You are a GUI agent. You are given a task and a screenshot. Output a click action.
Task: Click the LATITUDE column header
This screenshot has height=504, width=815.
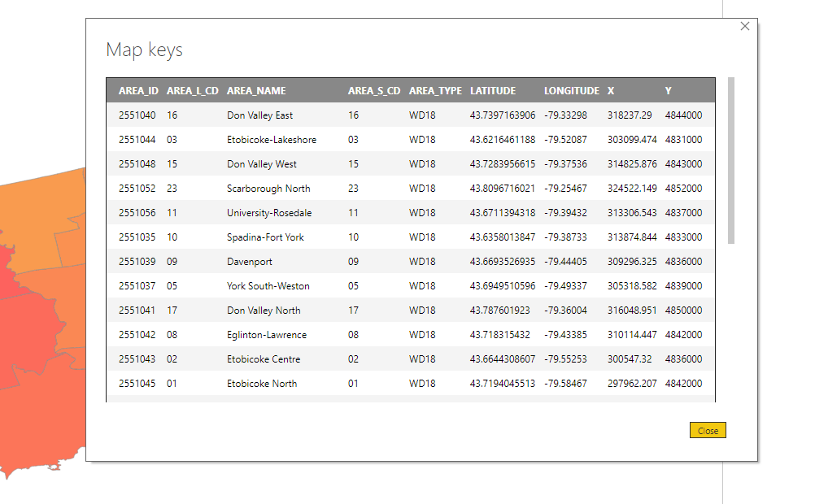493,91
